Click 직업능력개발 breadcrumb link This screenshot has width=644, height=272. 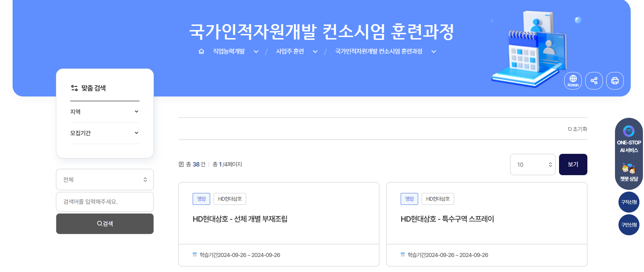(x=229, y=51)
